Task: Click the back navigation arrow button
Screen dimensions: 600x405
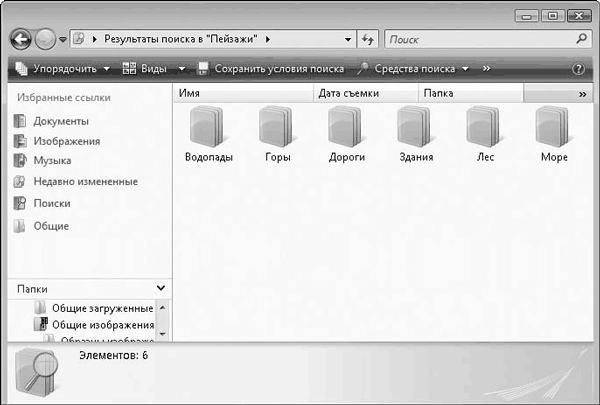Action: (x=21, y=39)
